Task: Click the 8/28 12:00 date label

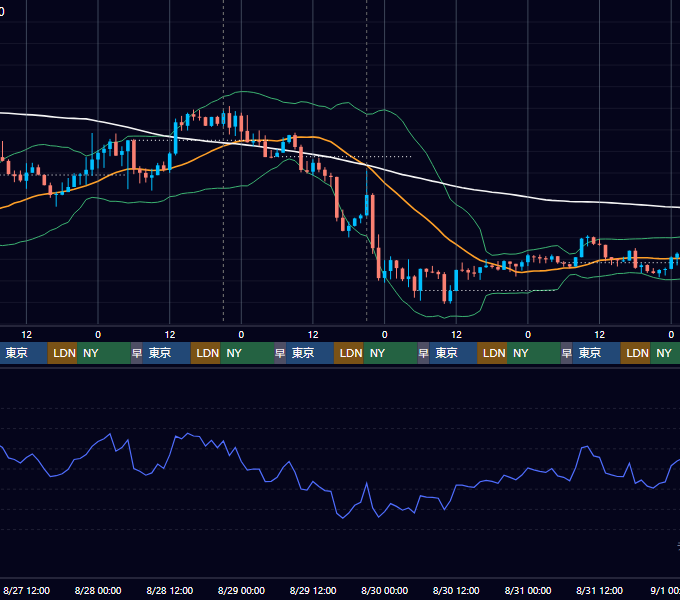Action: click(170, 590)
